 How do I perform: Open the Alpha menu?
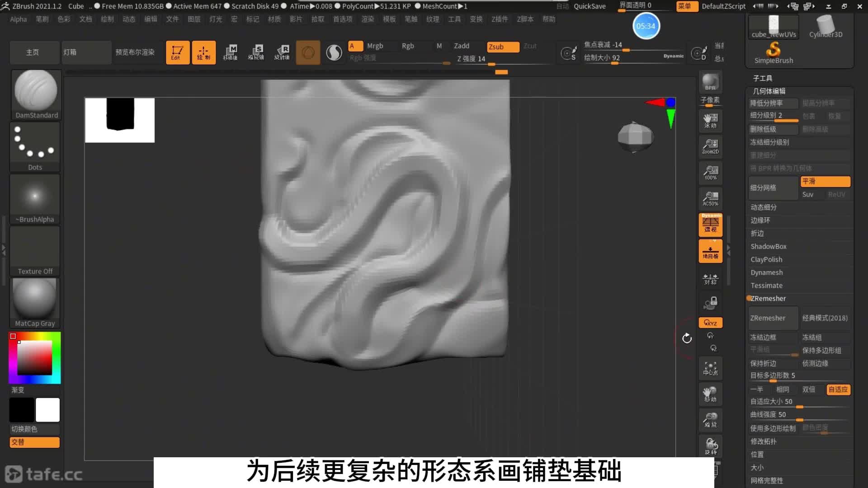[x=19, y=19]
